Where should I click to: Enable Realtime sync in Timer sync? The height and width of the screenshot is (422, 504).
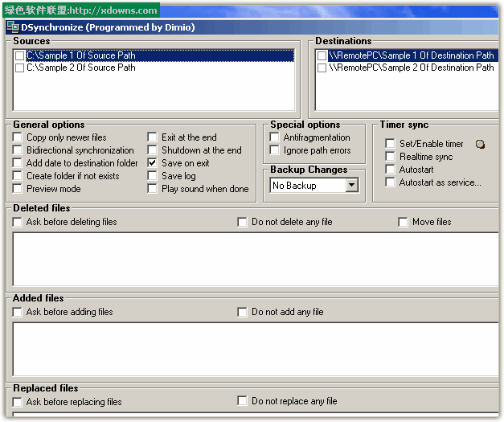coord(390,157)
